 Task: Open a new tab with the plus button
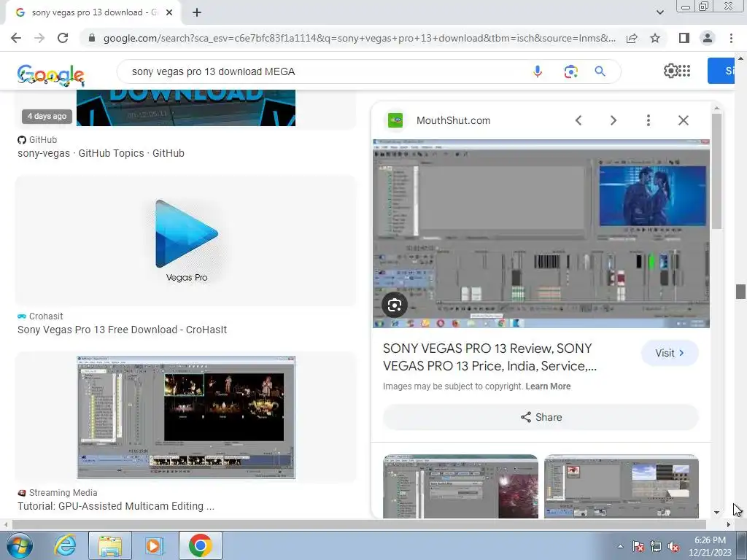[x=197, y=13]
